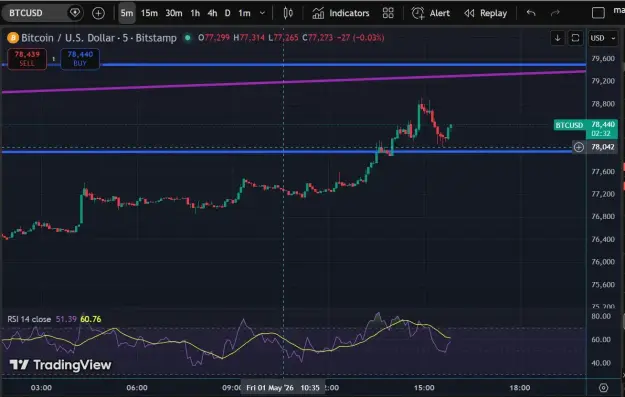
Task: Open the layout setup square icon
Action: [x=598, y=13]
